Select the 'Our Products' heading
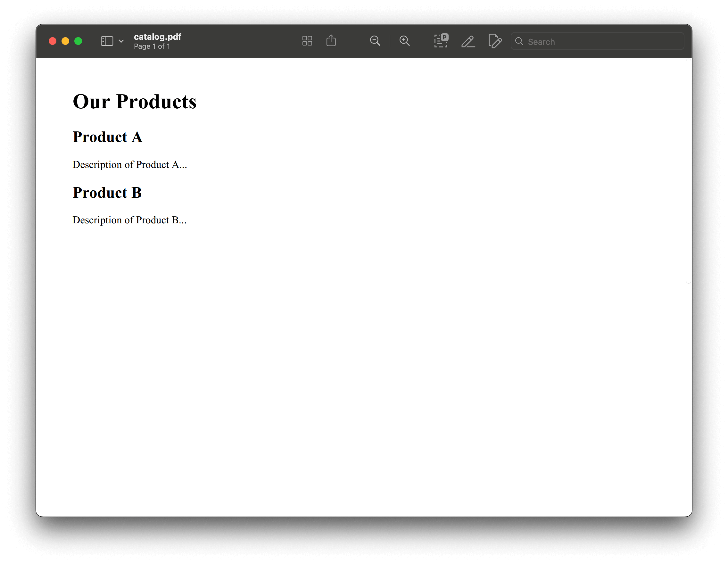 click(x=134, y=102)
